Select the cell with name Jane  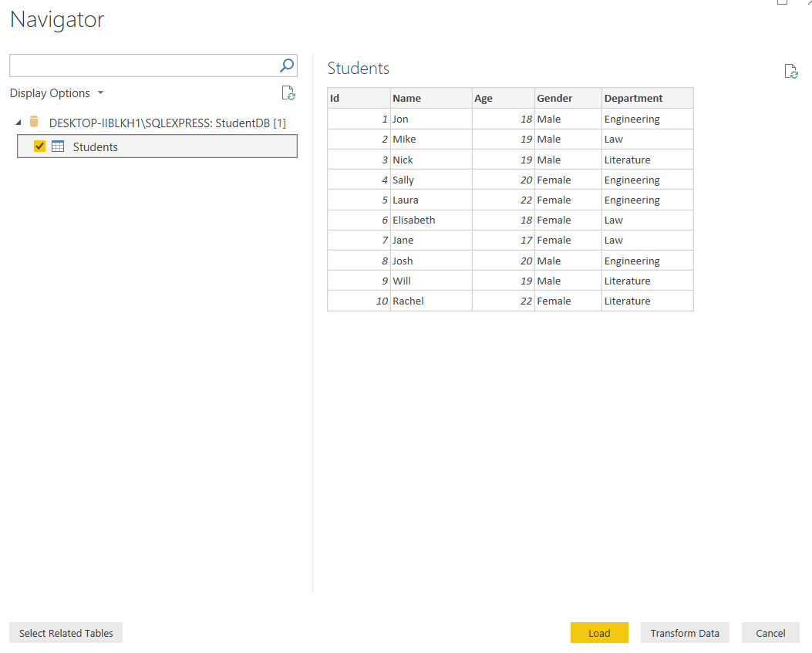431,241
